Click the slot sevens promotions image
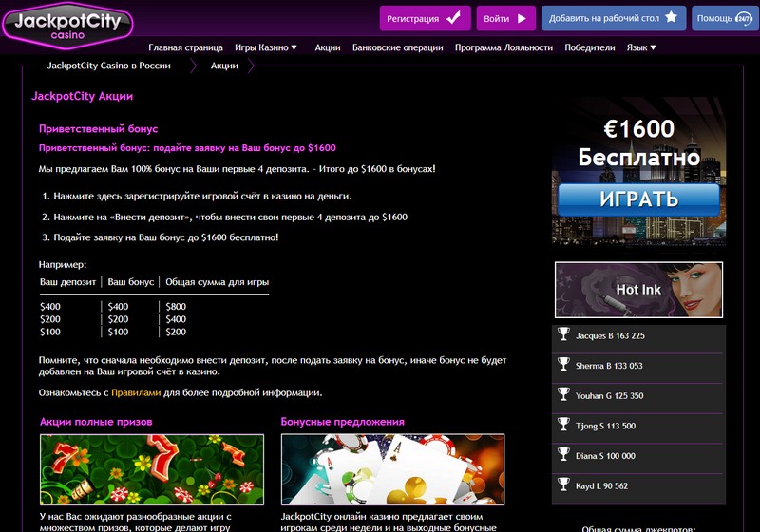 (x=152, y=469)
